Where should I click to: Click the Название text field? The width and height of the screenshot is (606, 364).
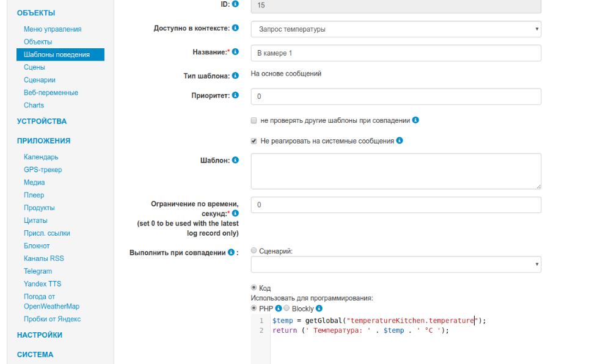[x=396, y=53]
